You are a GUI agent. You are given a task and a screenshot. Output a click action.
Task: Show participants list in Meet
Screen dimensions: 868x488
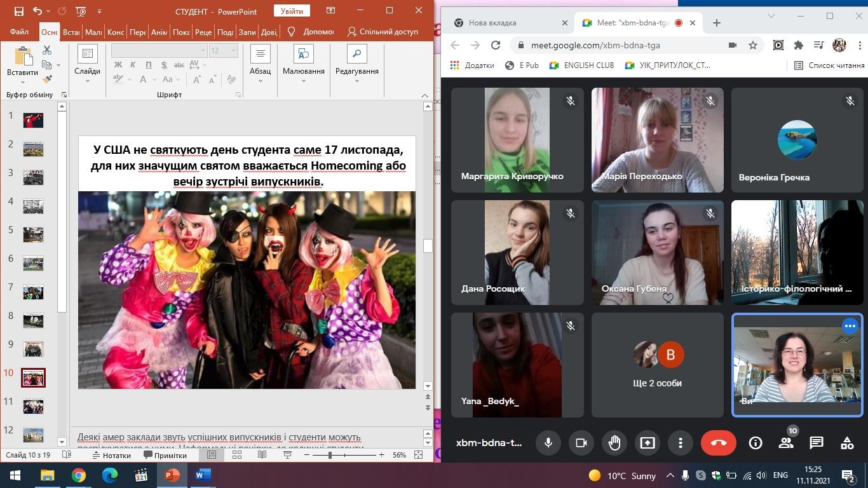pos(786,443)
